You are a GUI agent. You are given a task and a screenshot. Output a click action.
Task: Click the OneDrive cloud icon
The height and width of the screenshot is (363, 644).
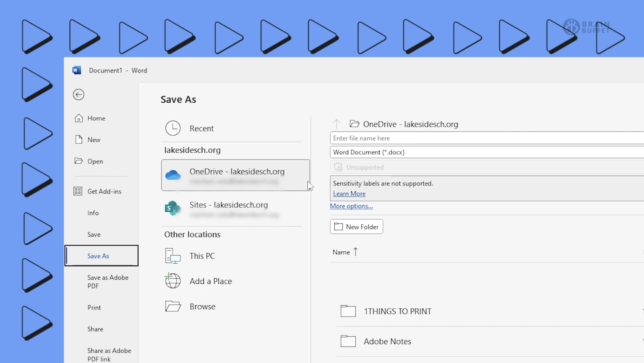[x=173, y=175]
